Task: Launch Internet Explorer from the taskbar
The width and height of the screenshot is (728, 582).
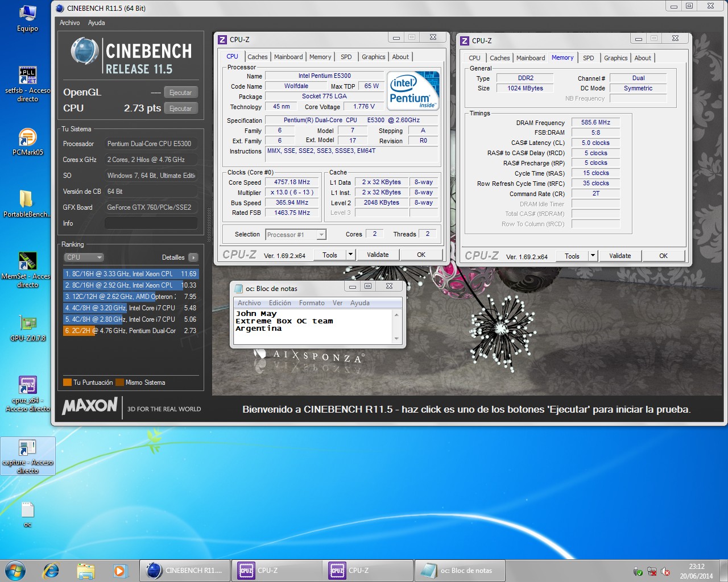Action: 51,570
